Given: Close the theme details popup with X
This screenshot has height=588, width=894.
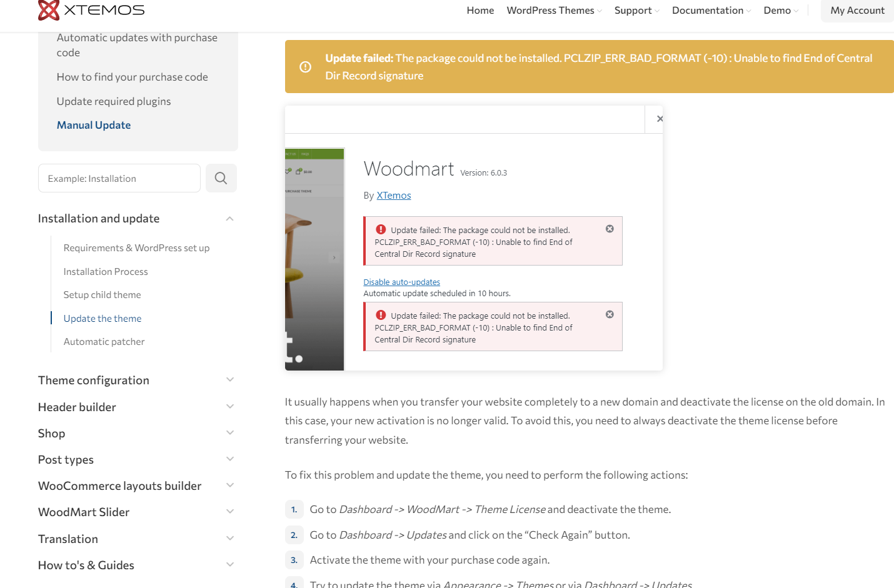Looking at the screenshot, I should click(660, 119).
